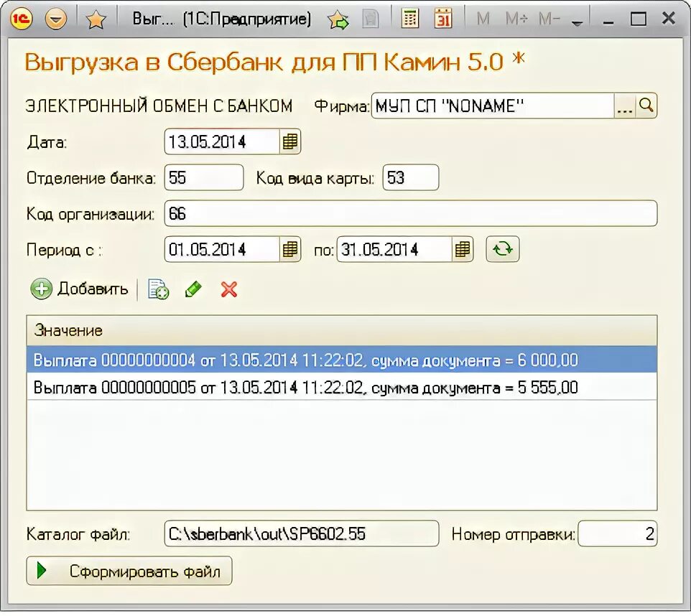
Task: Click the Код вида карты field
Action: (x=410, y=177)
